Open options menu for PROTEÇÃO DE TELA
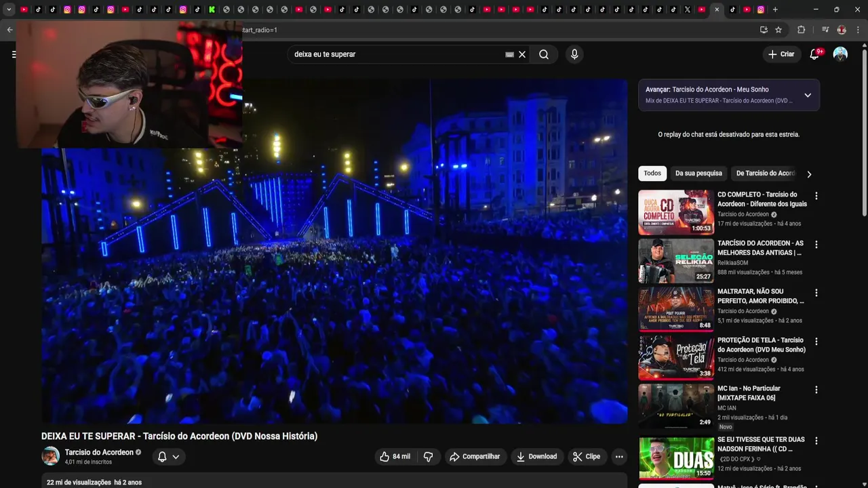This screenshot has width=868, height=488. point(816,342)
